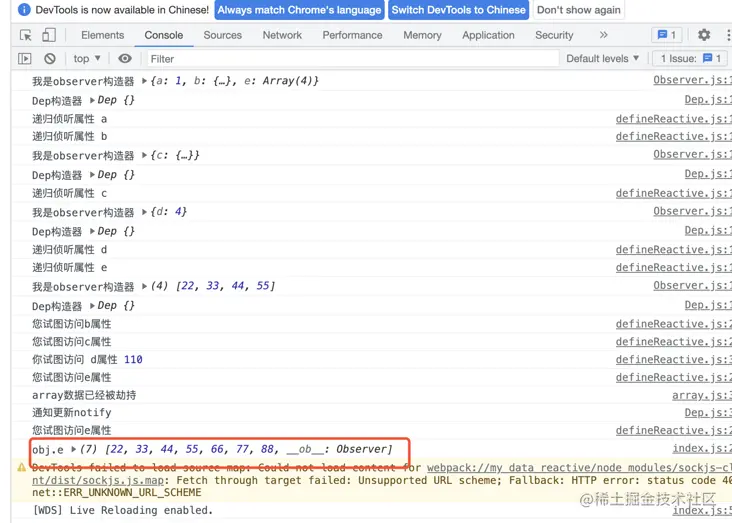Expand the Dep {} below the {d: 4} row
Image resolution: width=732 pixels, height=523 pixels.
[92, 231]
